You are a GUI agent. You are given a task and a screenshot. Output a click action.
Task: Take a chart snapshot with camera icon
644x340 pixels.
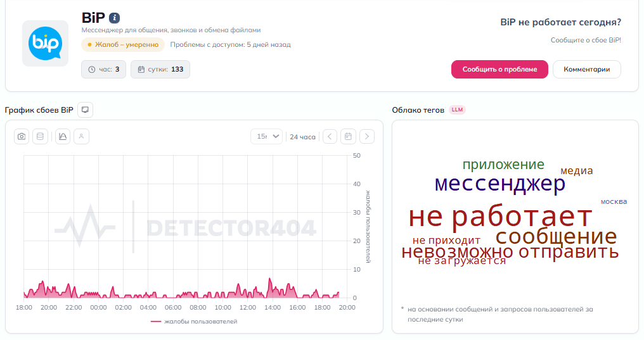click(22, 137)
